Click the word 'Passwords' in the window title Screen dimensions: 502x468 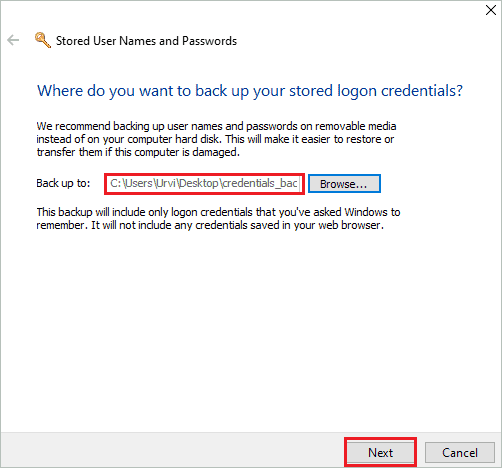click(210, 41)
